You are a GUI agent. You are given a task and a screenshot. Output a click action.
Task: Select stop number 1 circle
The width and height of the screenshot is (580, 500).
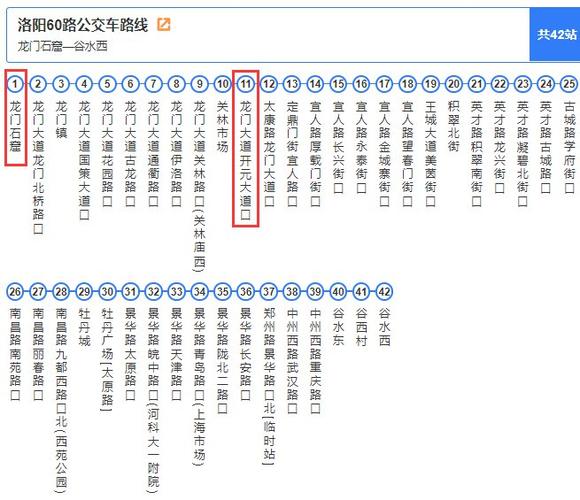[x=15, y=84]
